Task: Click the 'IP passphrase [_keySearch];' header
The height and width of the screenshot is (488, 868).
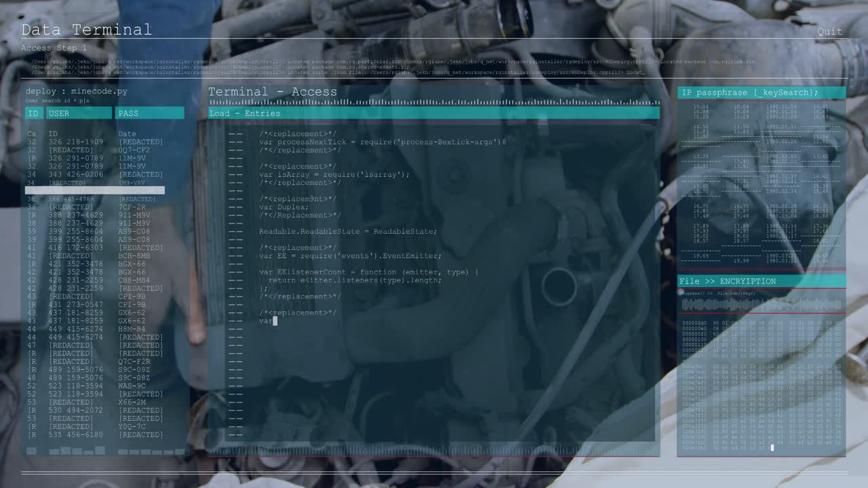Action: click(x=762, y=92)
